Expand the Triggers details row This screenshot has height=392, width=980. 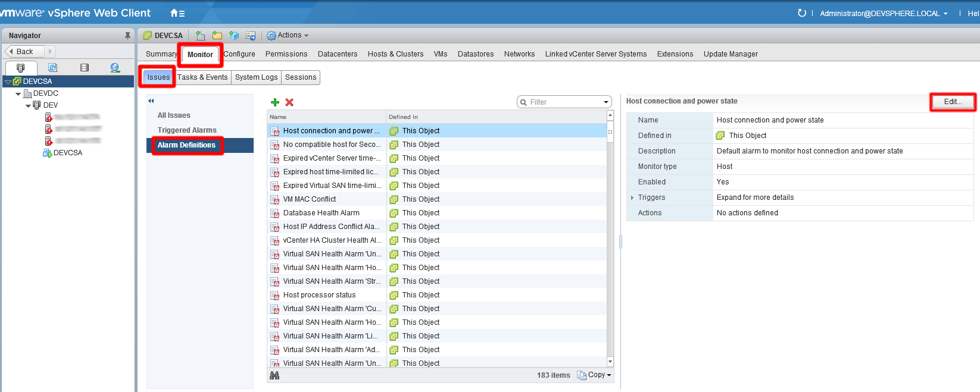(x=632, y=197)
